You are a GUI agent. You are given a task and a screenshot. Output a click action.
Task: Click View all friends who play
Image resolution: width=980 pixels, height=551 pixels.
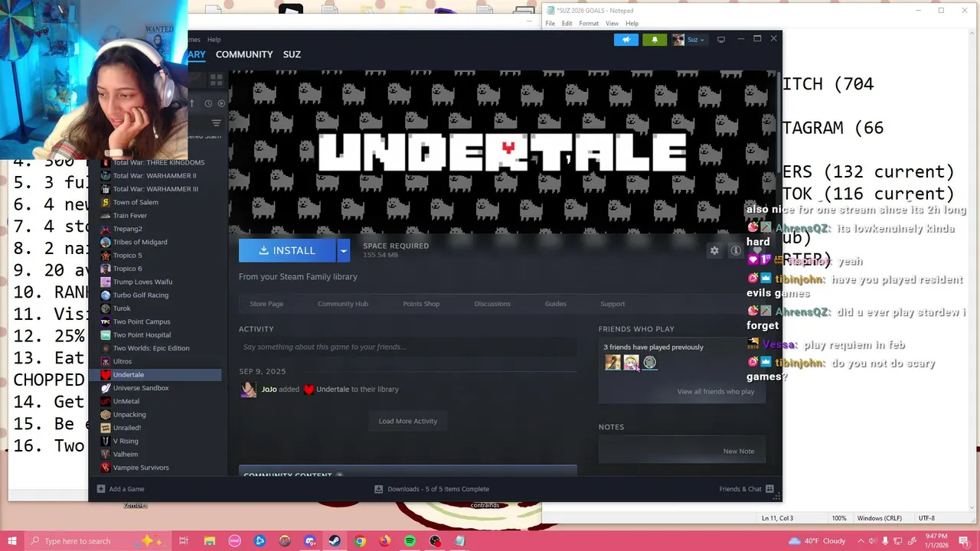tap(716, 392)
